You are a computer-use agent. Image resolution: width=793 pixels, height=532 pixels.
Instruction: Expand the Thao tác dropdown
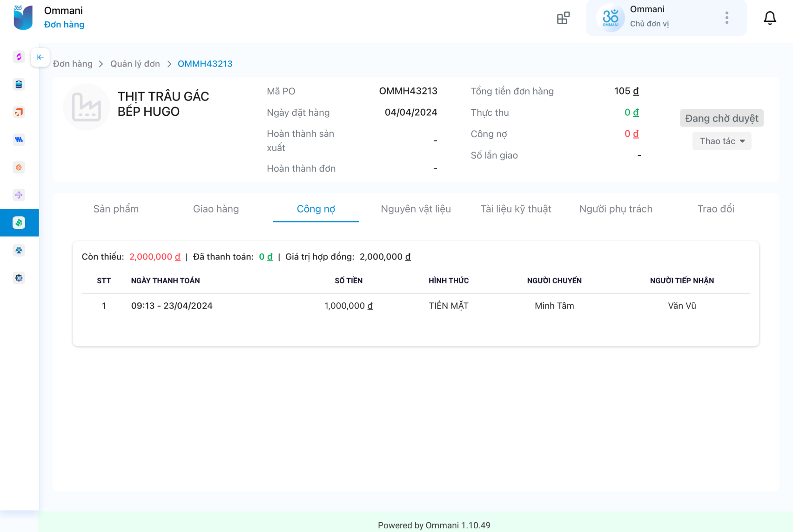[x=721, y=141]
